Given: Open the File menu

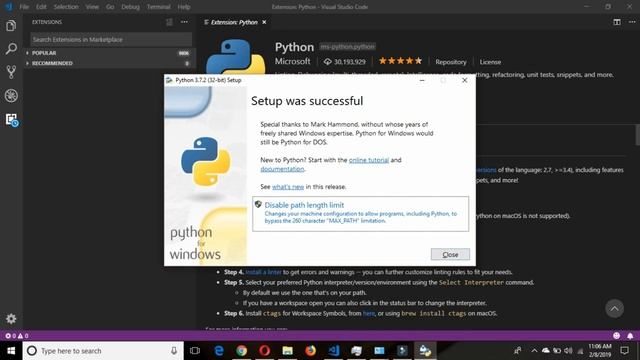Looking at the screenshot, I should (x=24, y=7).
